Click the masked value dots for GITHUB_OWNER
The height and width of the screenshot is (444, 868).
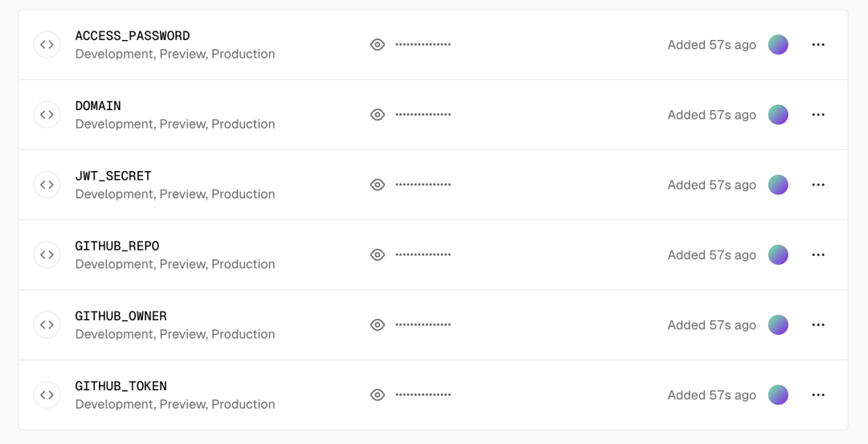pos(423,324)
